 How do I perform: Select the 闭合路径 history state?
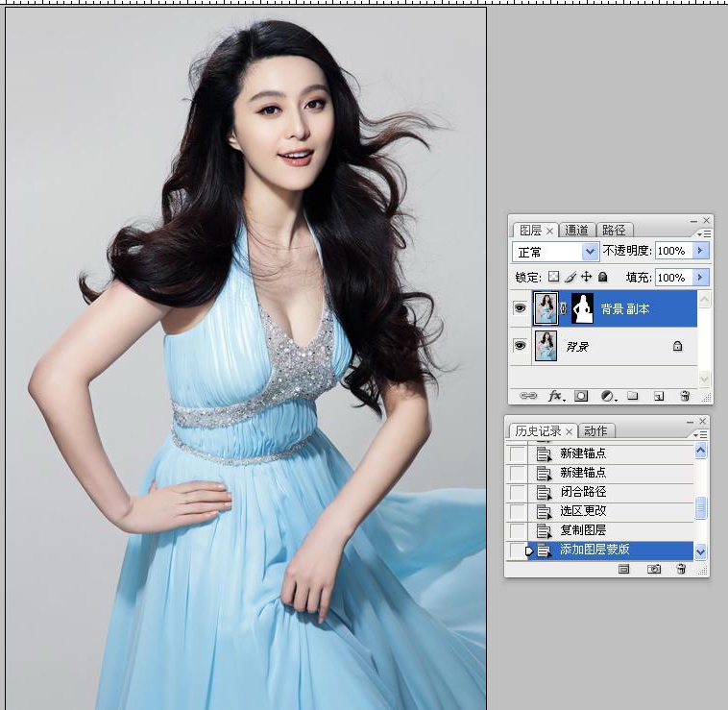click(583, 492)
